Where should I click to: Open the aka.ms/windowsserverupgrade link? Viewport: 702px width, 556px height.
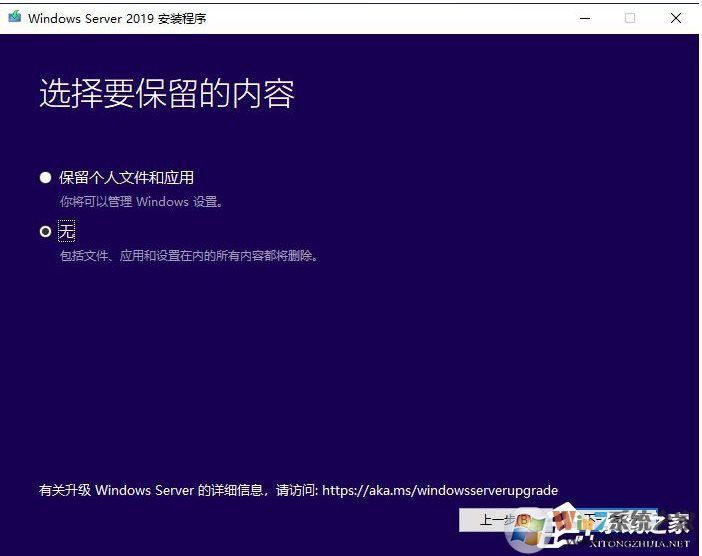click(440, 490)
